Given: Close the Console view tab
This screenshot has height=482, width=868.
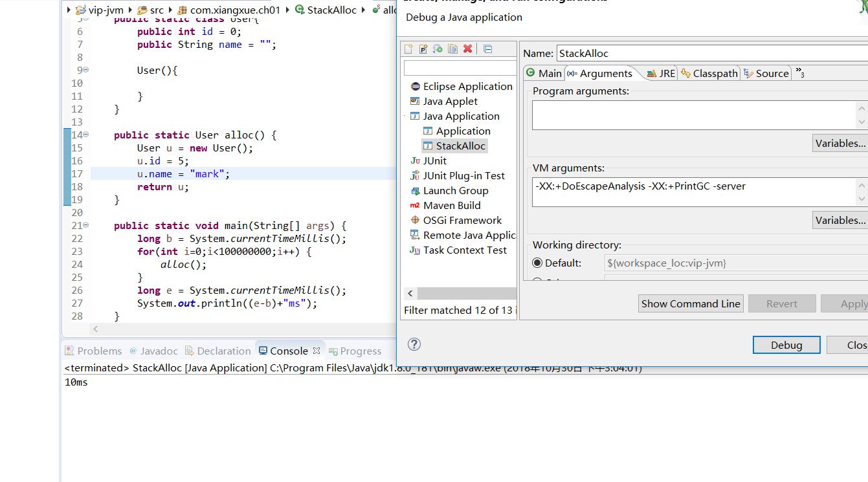Looking at the screenshot, I should click(x=317, y=351).
